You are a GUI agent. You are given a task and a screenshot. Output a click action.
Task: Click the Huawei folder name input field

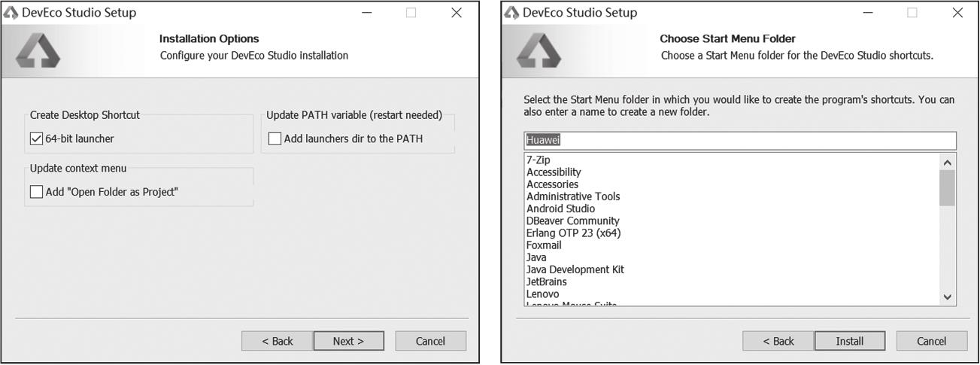pos(739,141)
